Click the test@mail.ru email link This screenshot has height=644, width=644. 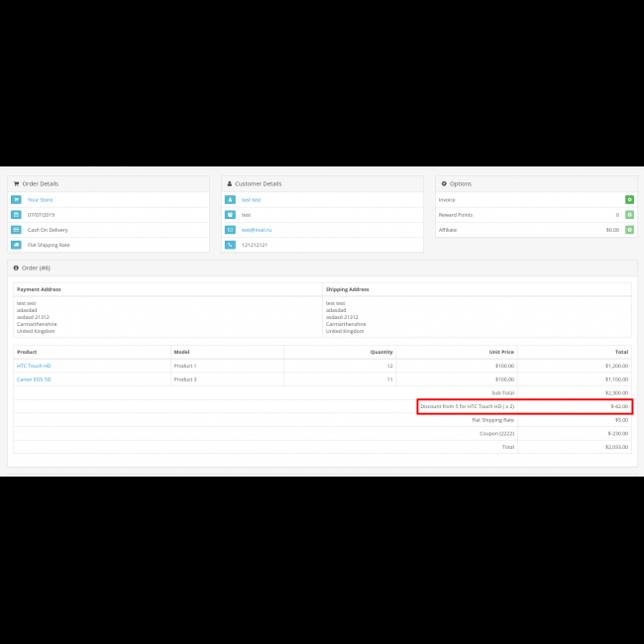point(256,229)
